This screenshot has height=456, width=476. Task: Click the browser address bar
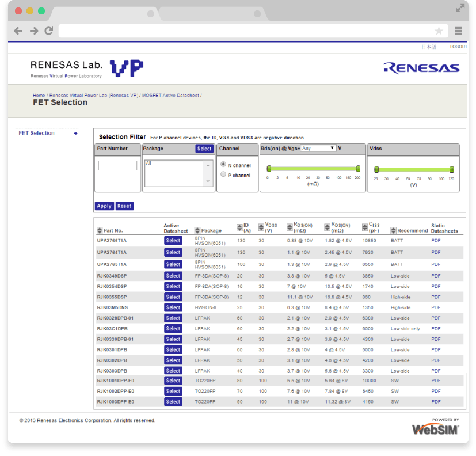253,31
